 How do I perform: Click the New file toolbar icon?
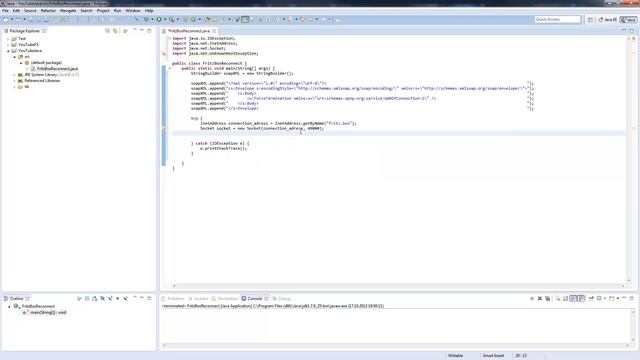6,19
